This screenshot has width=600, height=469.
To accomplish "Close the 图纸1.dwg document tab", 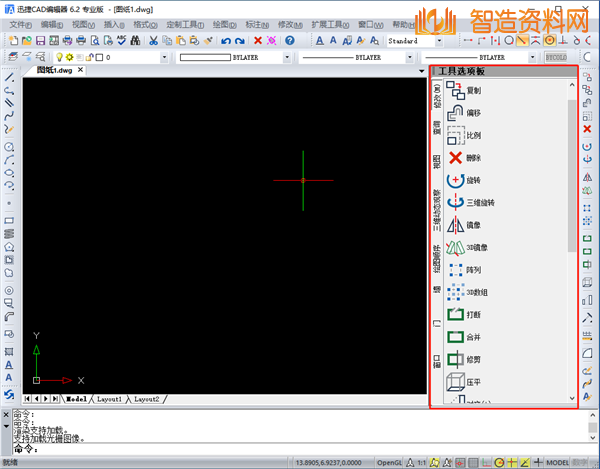I will click(80, 72).
